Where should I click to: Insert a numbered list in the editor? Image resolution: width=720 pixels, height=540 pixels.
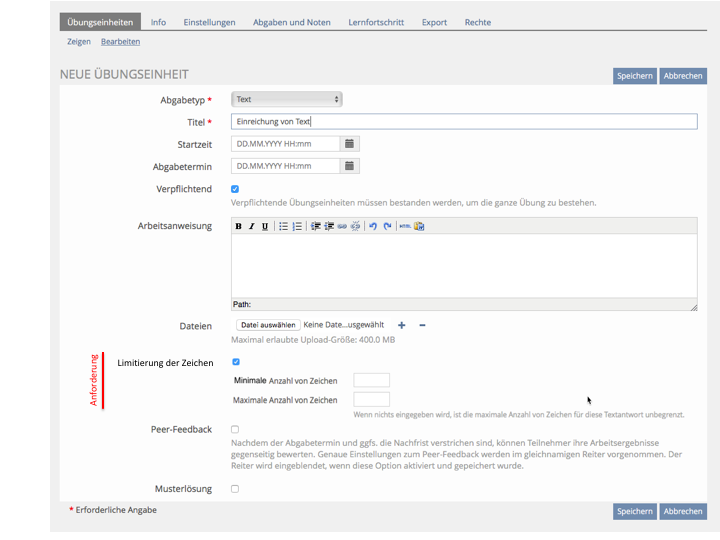(297, 226)
